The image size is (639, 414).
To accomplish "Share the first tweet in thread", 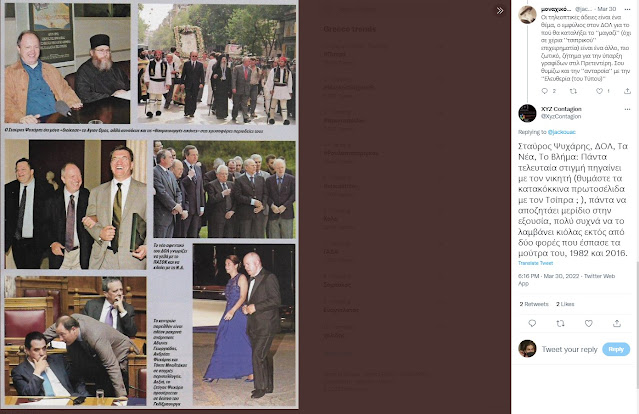I will pos(627,91).
